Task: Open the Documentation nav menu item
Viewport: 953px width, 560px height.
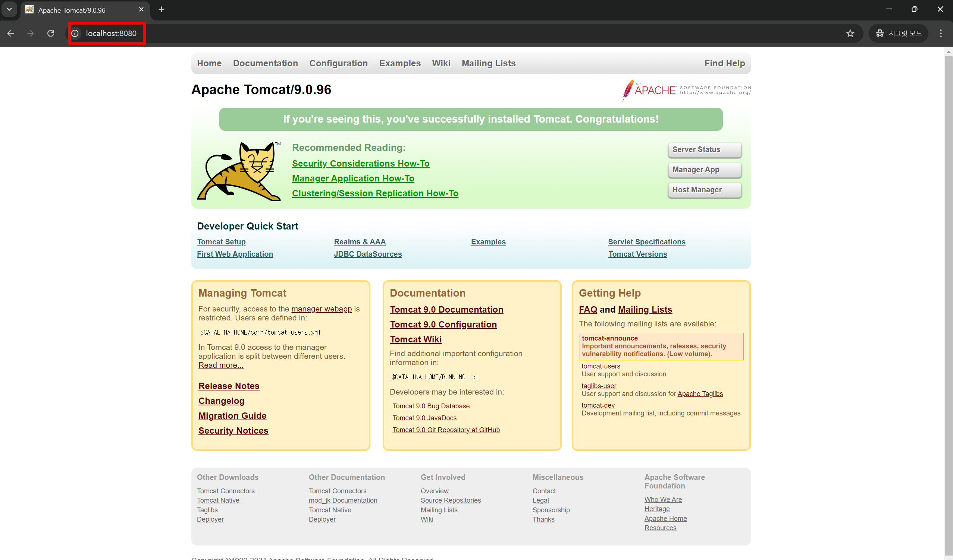Action: click(265, 63)
